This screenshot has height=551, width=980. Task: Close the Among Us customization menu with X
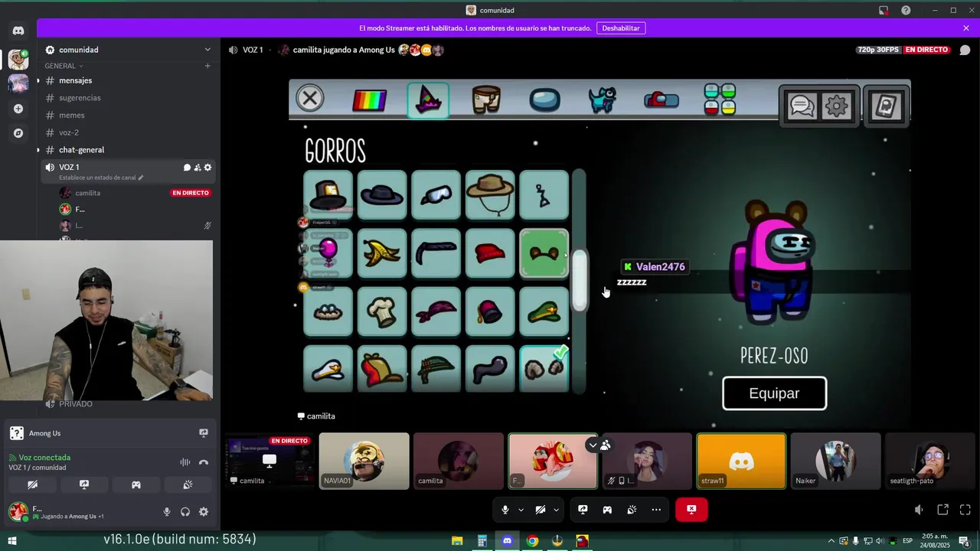tap(310, 98)
